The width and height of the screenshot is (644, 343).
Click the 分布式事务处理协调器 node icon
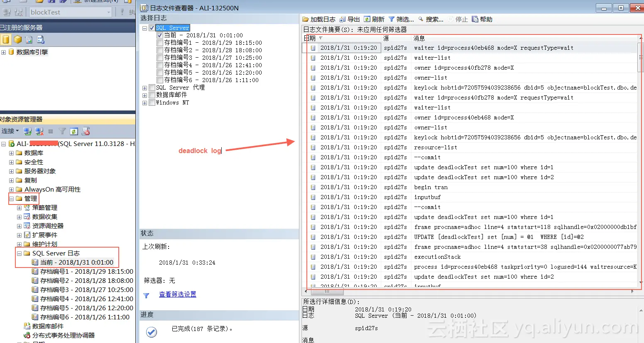[x=27, y=335]
